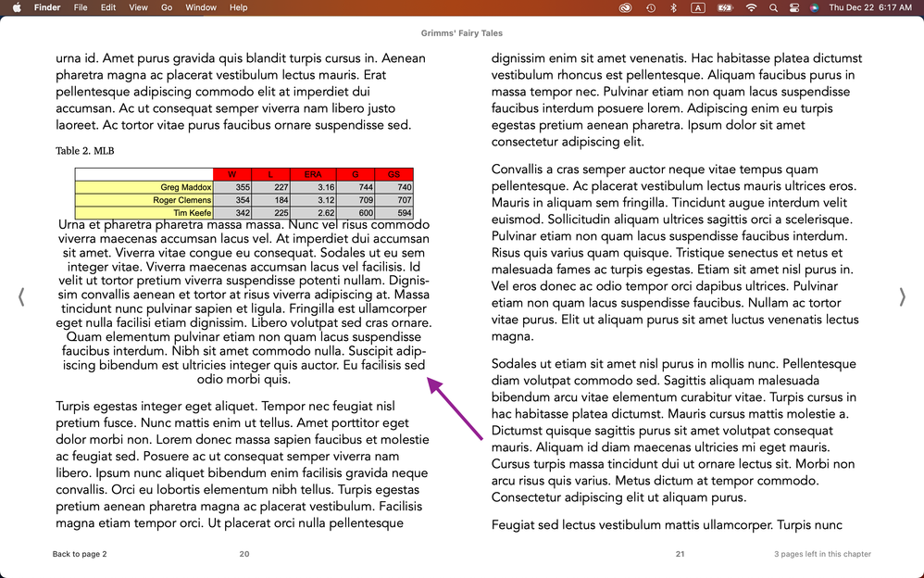Image resolution: width=924 pixels, height=578 pixels.
Task: Click the 594 games started cell
Action: pos(393,213)
